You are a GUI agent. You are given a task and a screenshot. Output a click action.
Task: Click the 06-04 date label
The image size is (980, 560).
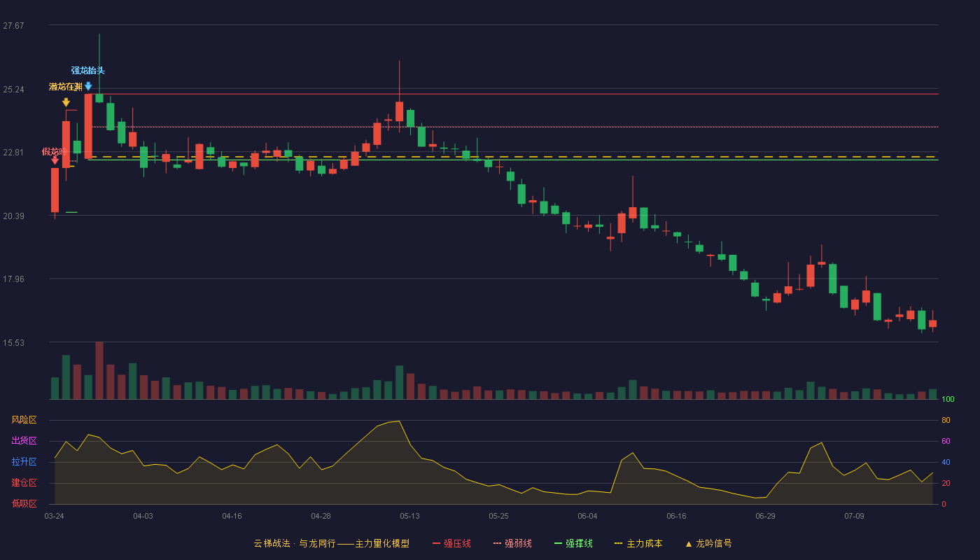tap(587, 516)
